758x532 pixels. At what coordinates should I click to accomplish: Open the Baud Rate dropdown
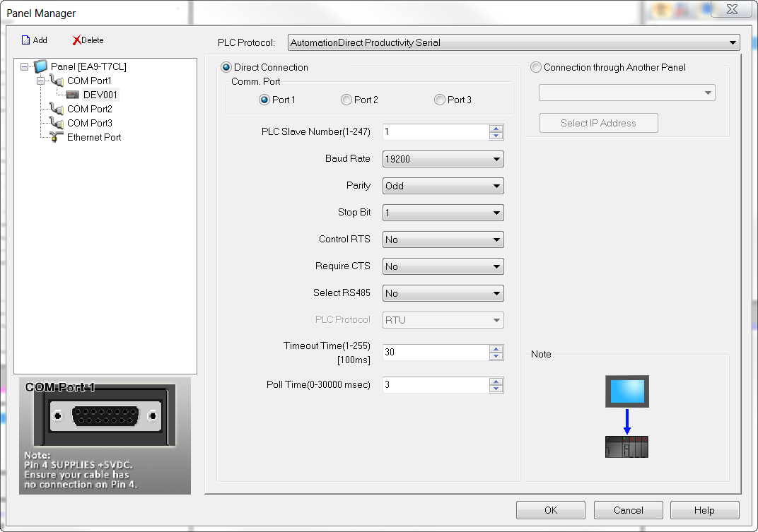click(496, 159)
